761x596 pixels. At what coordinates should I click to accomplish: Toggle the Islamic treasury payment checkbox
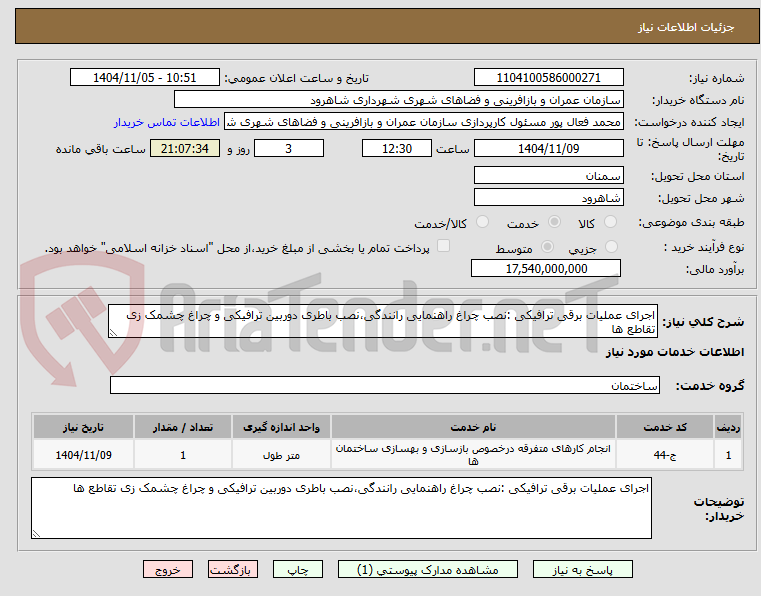(443, 246)
